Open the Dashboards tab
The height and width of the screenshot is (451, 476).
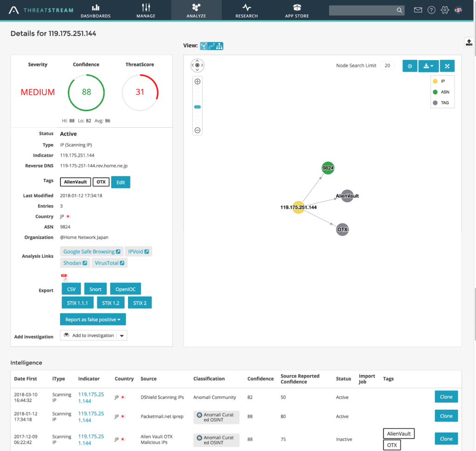[96, 11]
